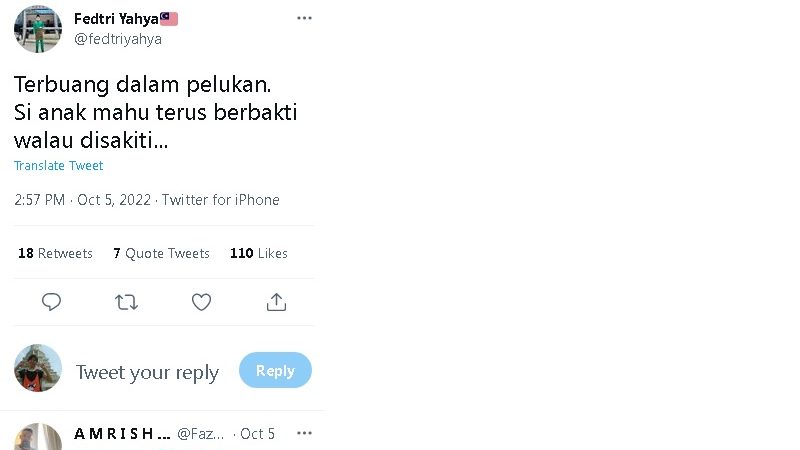View the 110 Likes list

click(x=259, y=254)
